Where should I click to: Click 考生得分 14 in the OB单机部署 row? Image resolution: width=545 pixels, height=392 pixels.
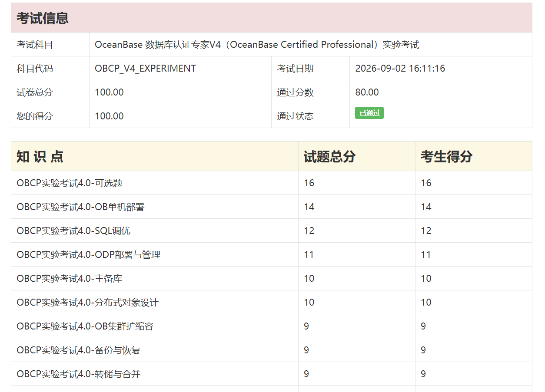click(426, 207)
